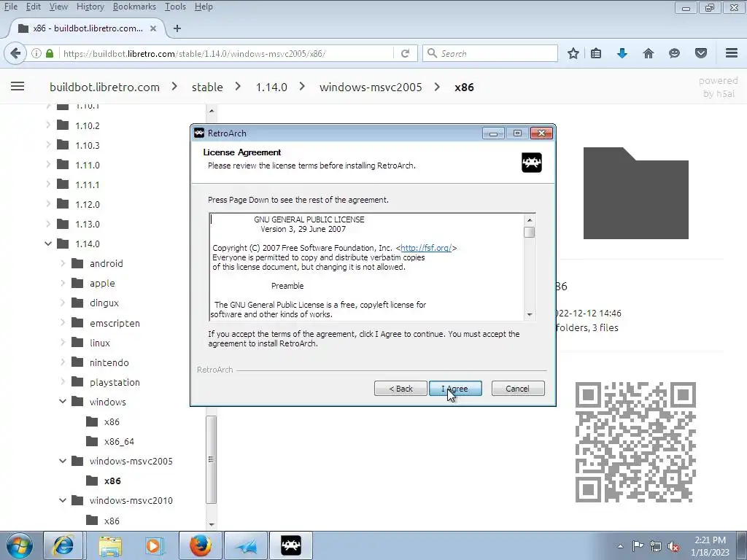The image size is (747, 560).
Task: Click the QR code image
Action: [x=635, y=442]
